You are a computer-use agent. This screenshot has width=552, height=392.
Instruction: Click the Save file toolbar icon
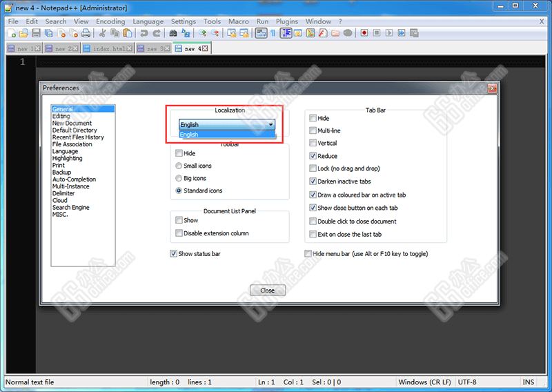[x=36, y=33]
